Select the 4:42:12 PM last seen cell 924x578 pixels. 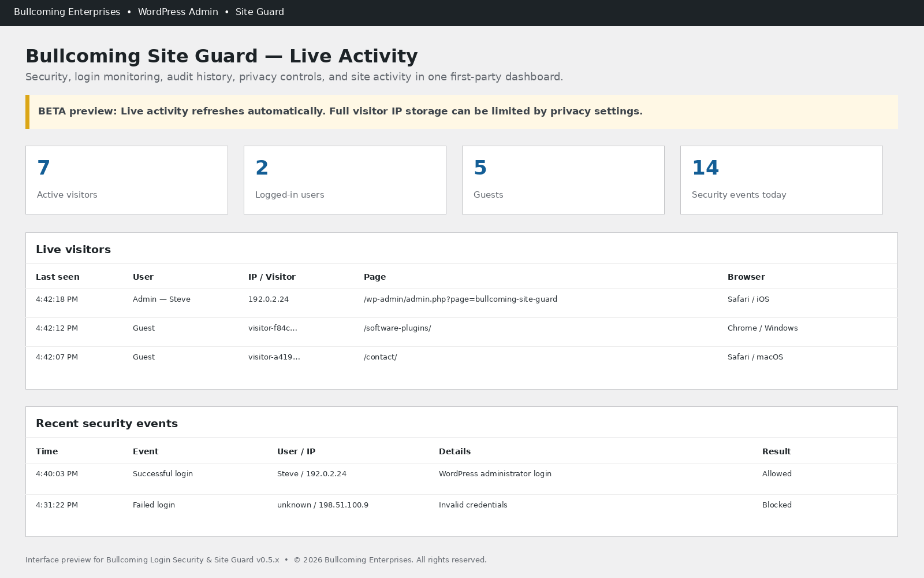click(57, 328)
